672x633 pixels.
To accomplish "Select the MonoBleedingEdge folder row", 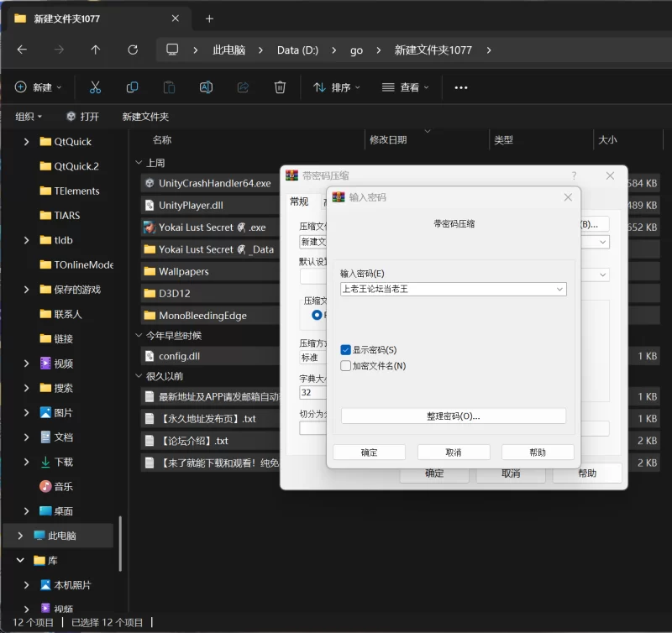I will (210, 315).
